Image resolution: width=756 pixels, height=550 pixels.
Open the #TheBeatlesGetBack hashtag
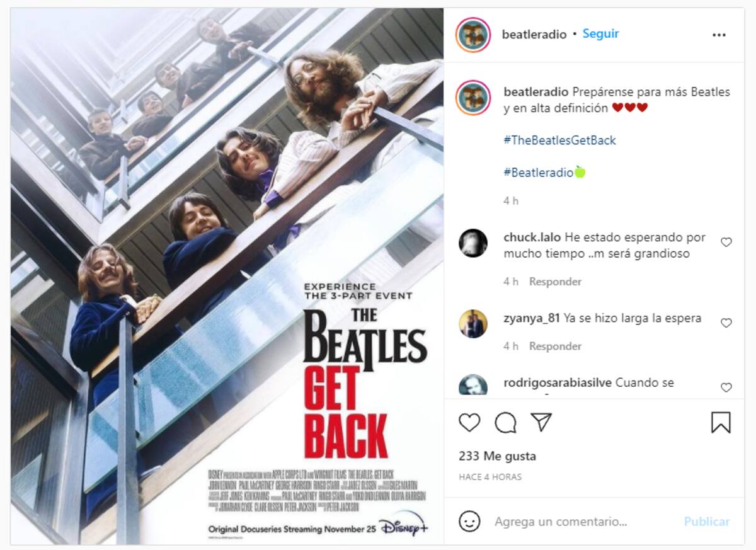559,140
